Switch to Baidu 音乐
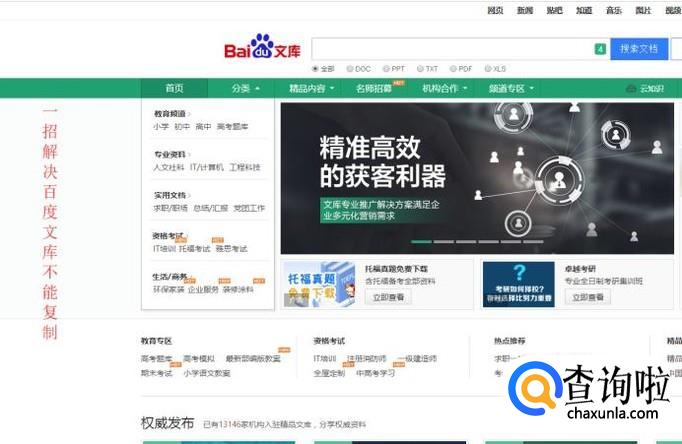 (x=614, y=10)
